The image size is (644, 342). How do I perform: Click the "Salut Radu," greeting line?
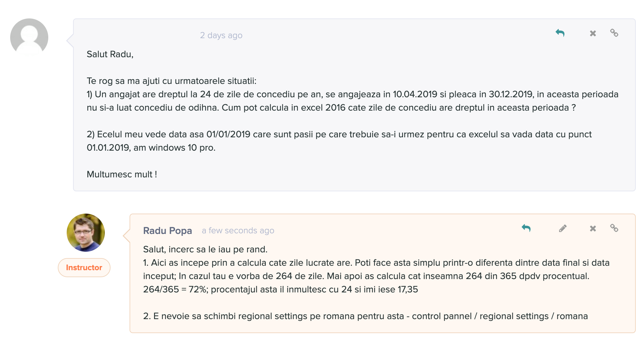coord(110,54)
